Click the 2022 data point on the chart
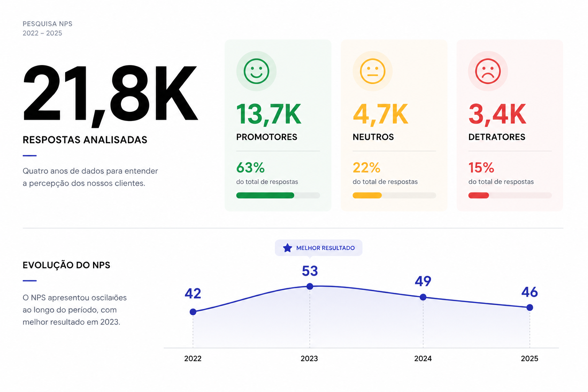Screen dimensions: 588x392 coord(193,312)
